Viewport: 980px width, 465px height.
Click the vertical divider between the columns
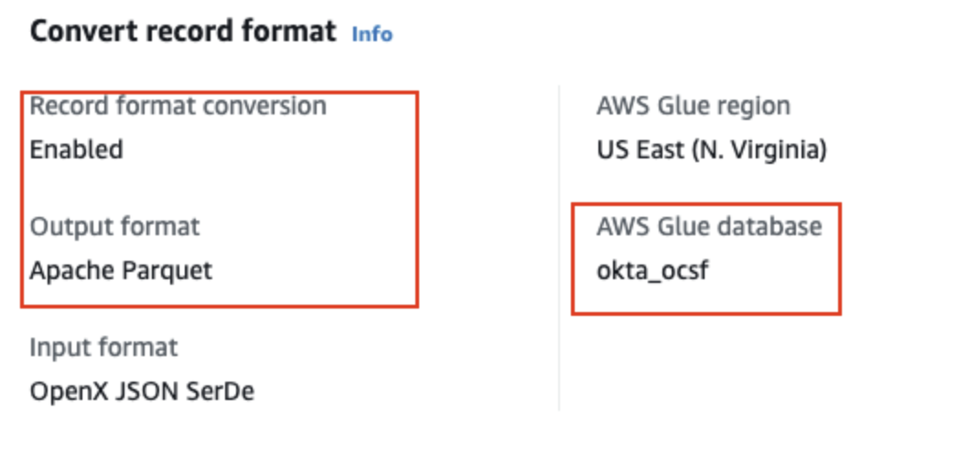click(x=559, y=247)
